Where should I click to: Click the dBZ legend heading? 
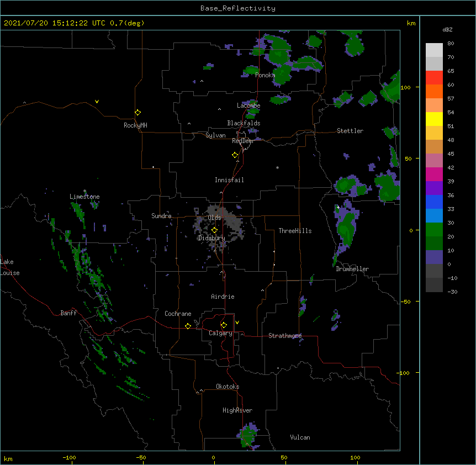(x=447, y=30)
